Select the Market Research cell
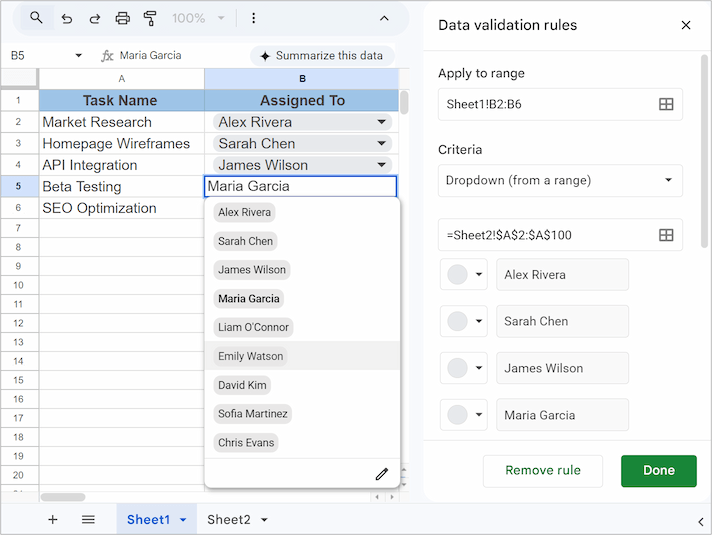This screenshot has width=712, height=535. click(x=122, y=122)
